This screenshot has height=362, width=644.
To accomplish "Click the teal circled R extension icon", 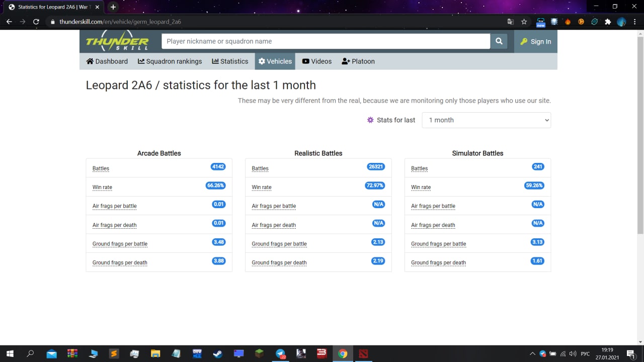I will [x=594, y=22].
